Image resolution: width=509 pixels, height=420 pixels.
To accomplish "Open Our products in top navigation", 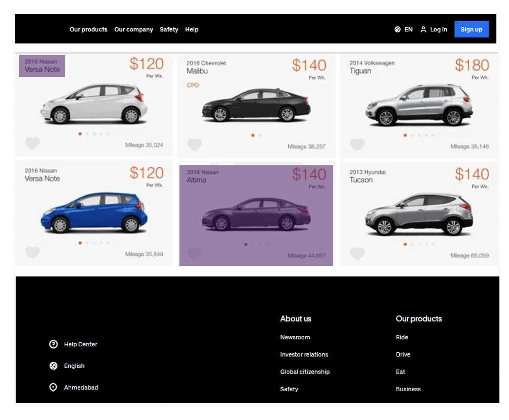I will tap(88, 29).
